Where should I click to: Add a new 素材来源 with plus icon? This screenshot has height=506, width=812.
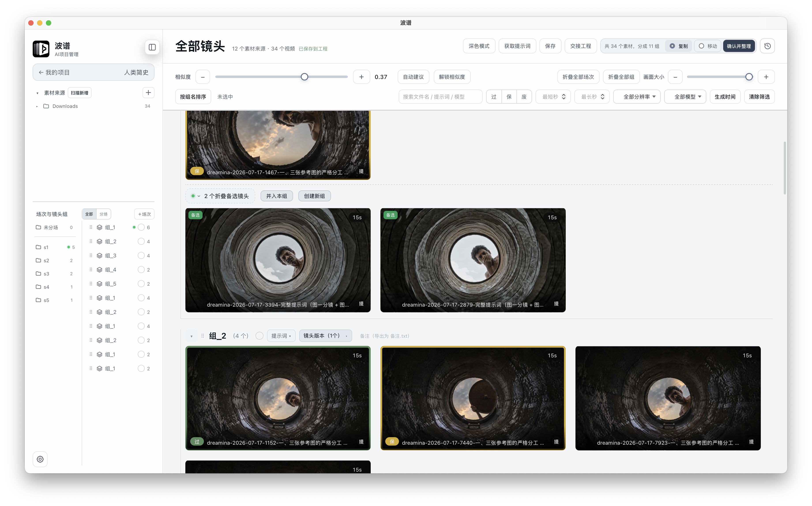(148, 93)
